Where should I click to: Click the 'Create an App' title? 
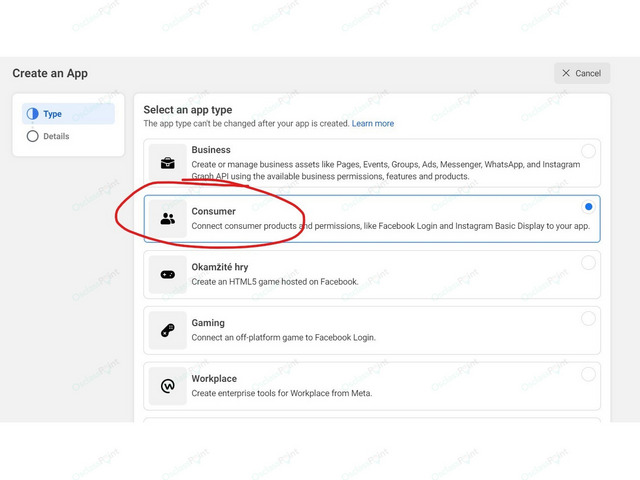(x=50, y=73)
